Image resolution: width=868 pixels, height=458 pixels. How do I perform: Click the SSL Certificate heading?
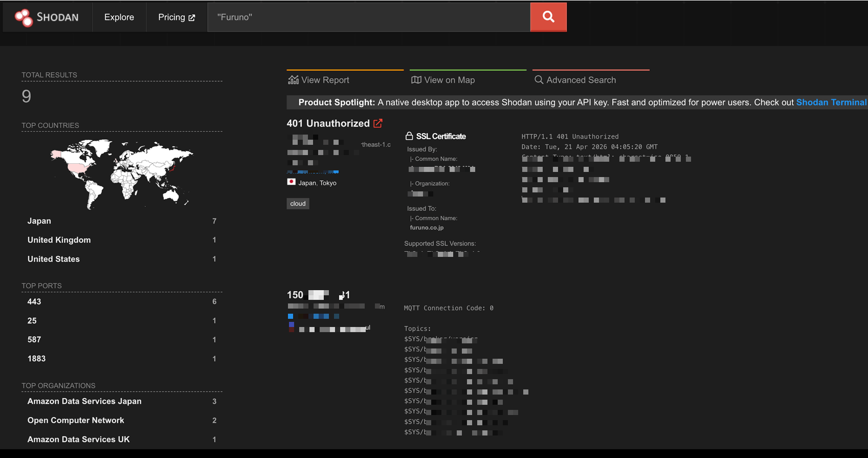pyautogui.click(x=441, y=136)
